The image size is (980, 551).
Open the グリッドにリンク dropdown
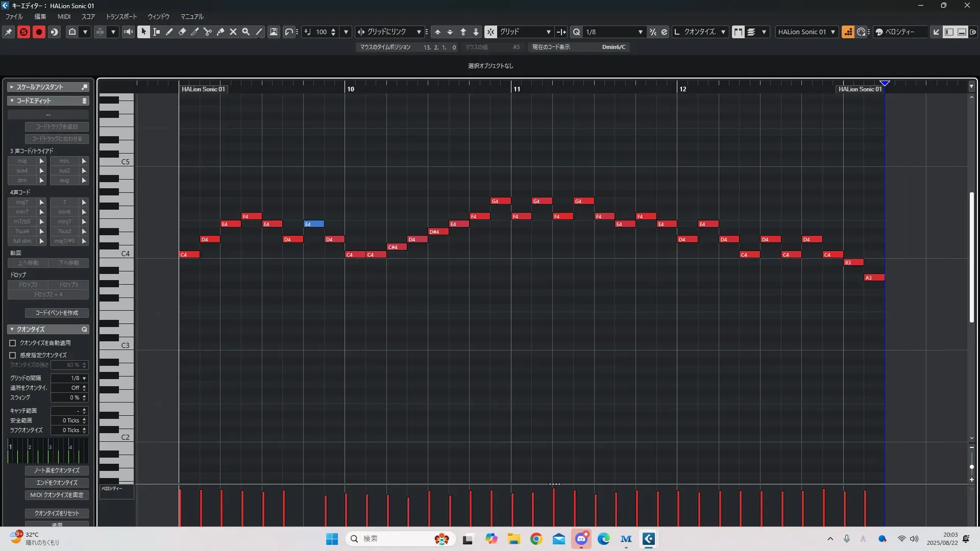(419, 32)
